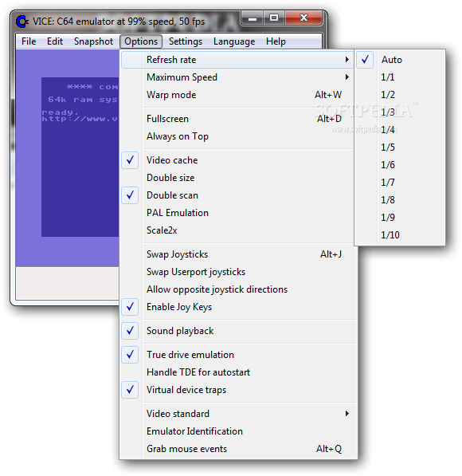Viewport: 462px width, 476px height.
Task: Disable True drive emulation
Action: (x=237, y=355)
